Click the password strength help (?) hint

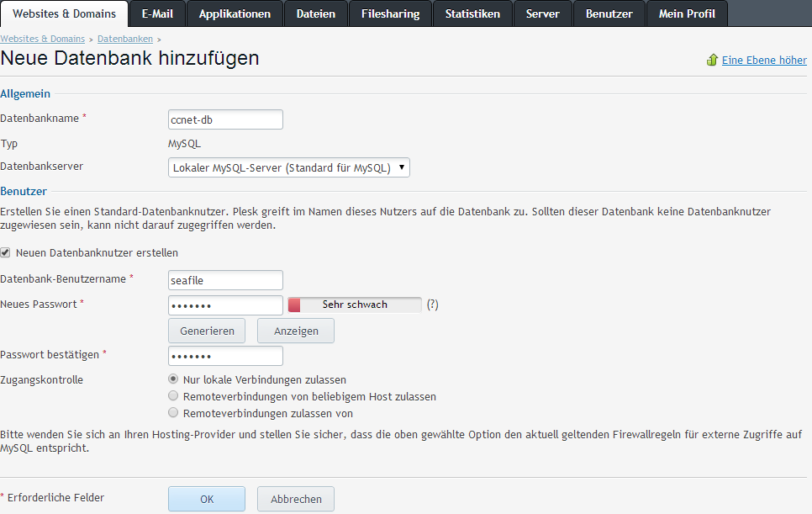(x=432, y=305)
